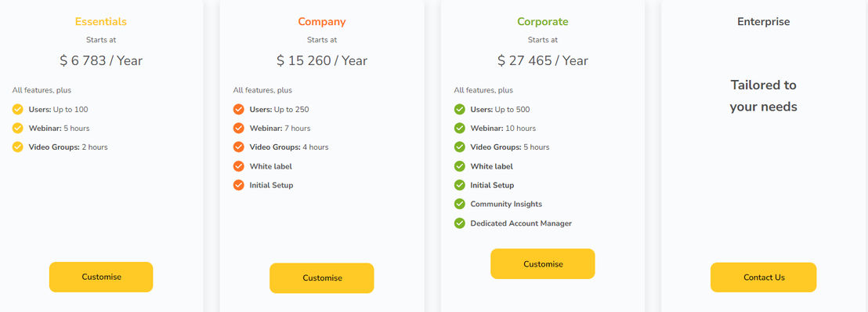This screenshot has height=312, width=868.
Task: Click yellow checkmark beside Video Groups 2 hours
Action: [18, 147]
